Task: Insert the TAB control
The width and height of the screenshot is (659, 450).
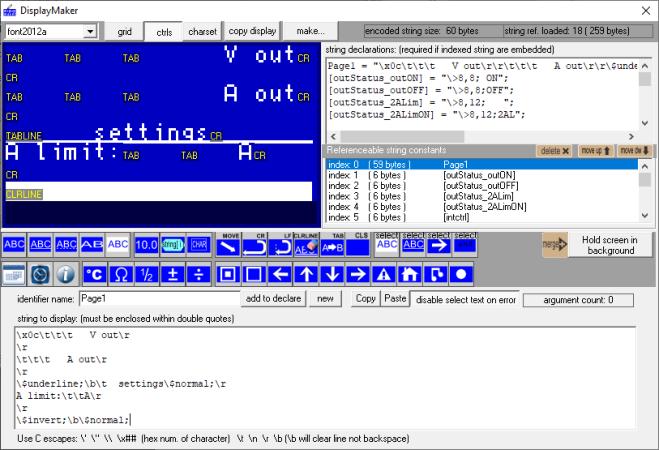Action: click(332, 245)
